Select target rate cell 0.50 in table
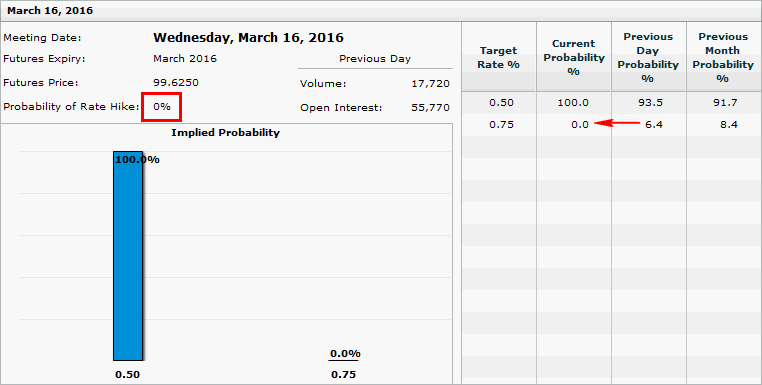762x385 pixels. click(502, 103)
